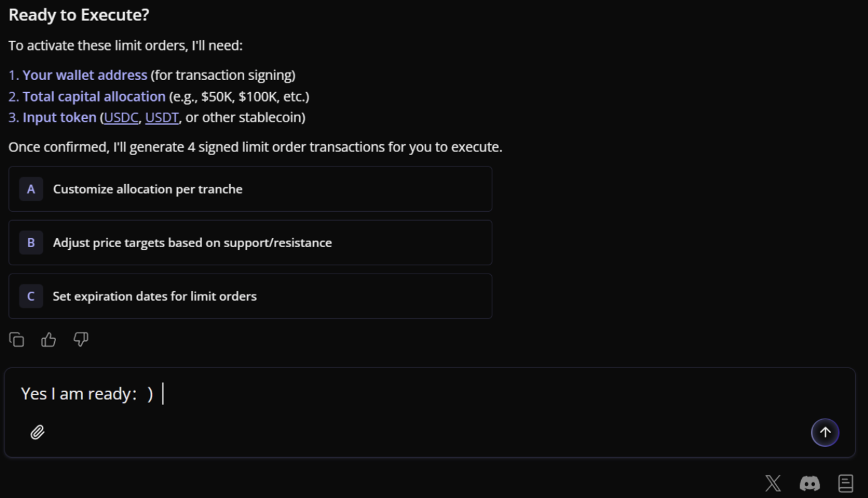Viewport: 868px width, 498px height.
Task: Open the USDT token link
Action: point(162,117)
